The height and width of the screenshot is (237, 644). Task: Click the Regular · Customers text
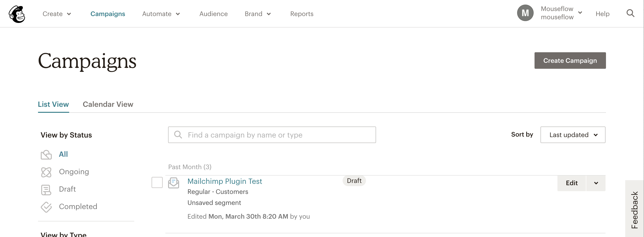(218, 192)
